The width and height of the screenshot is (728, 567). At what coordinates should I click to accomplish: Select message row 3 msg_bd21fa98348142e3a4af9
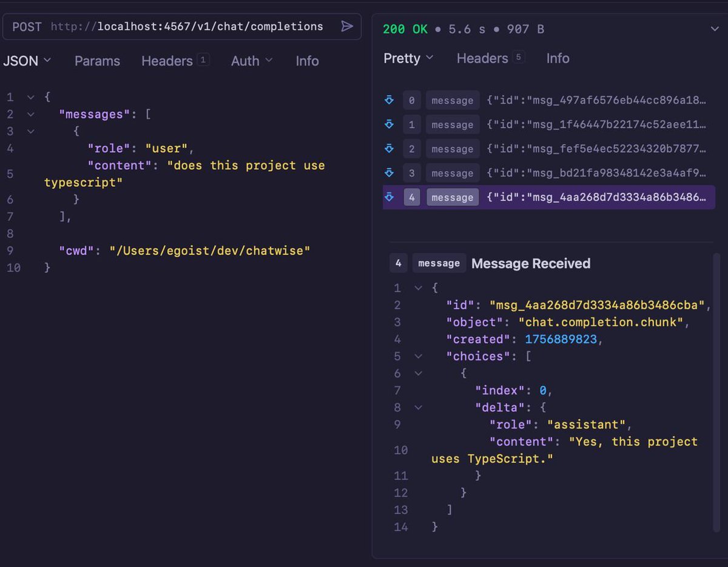point(549,173)
